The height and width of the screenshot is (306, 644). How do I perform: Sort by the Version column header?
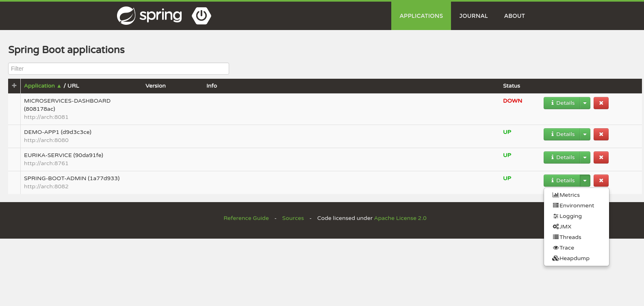tap(156, 86)
